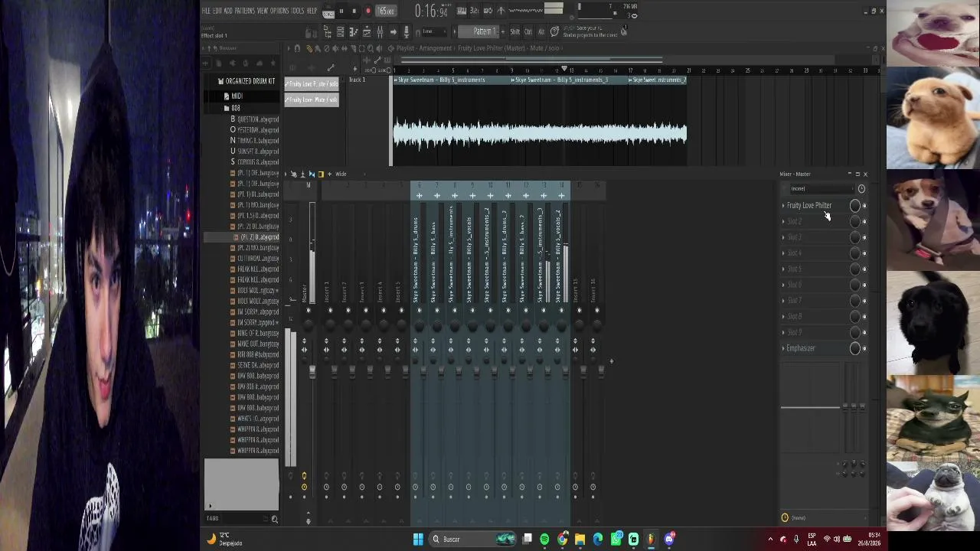Toggle Slot 5 enable switch

coord(865,269)
